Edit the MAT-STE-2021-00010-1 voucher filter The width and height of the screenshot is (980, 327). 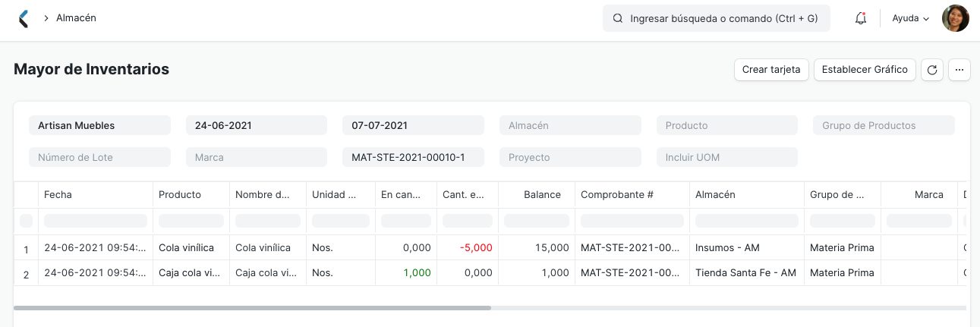tap(413, 157)
